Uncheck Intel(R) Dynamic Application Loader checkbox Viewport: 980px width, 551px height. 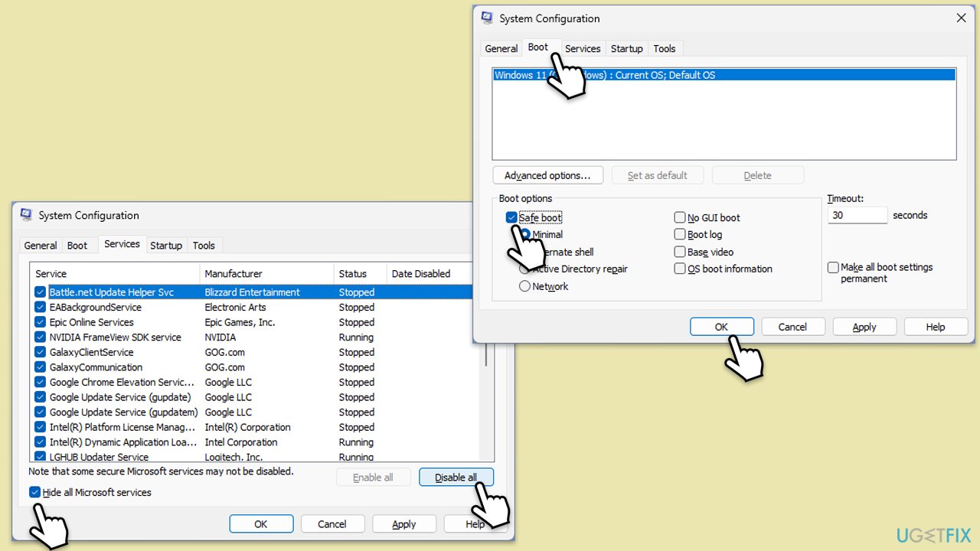(40, 442)
